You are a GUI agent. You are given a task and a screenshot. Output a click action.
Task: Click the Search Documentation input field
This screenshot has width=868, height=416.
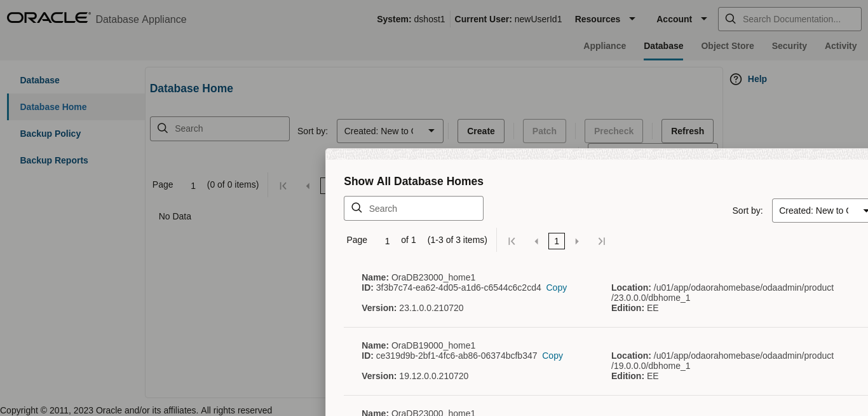coord(790,19)
